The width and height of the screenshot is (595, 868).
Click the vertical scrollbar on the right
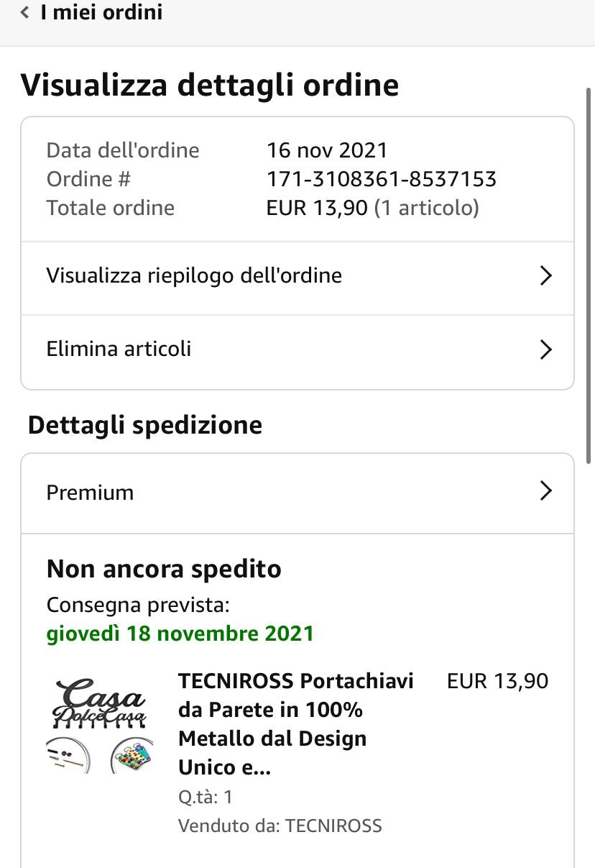click(590, 273)
